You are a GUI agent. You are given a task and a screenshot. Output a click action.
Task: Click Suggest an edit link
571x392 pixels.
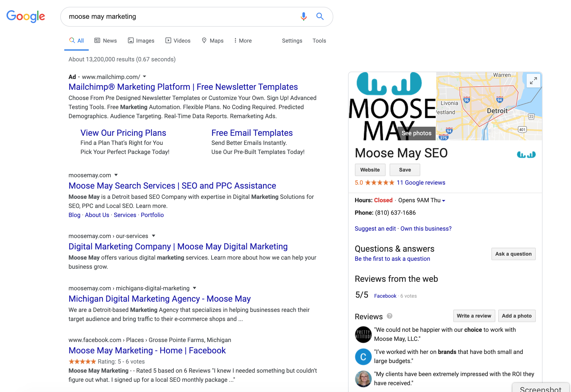pos(375,229)
